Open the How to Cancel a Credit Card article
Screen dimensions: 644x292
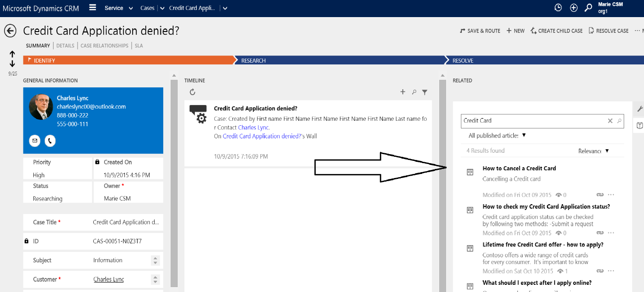click(x=519, y=168)
